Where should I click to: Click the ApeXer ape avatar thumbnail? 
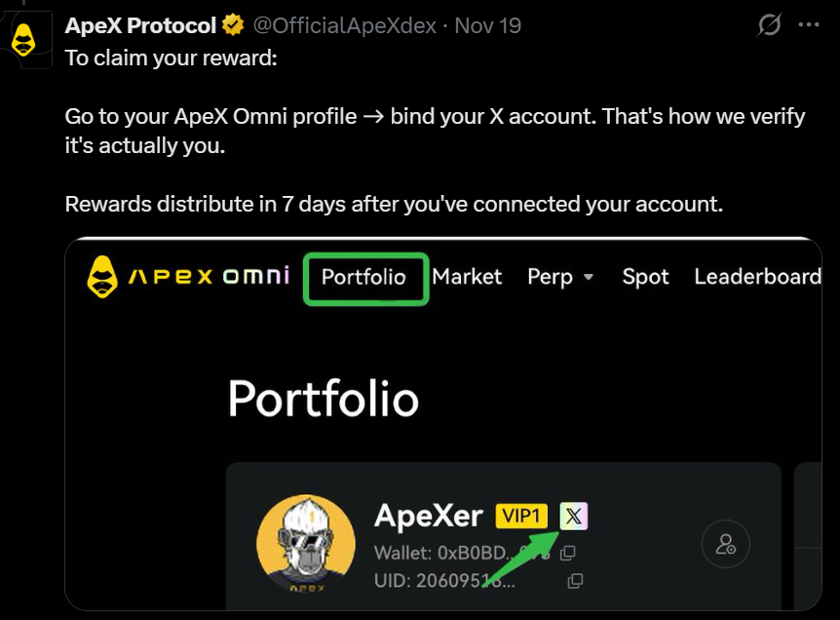click(x=305, y=544)
